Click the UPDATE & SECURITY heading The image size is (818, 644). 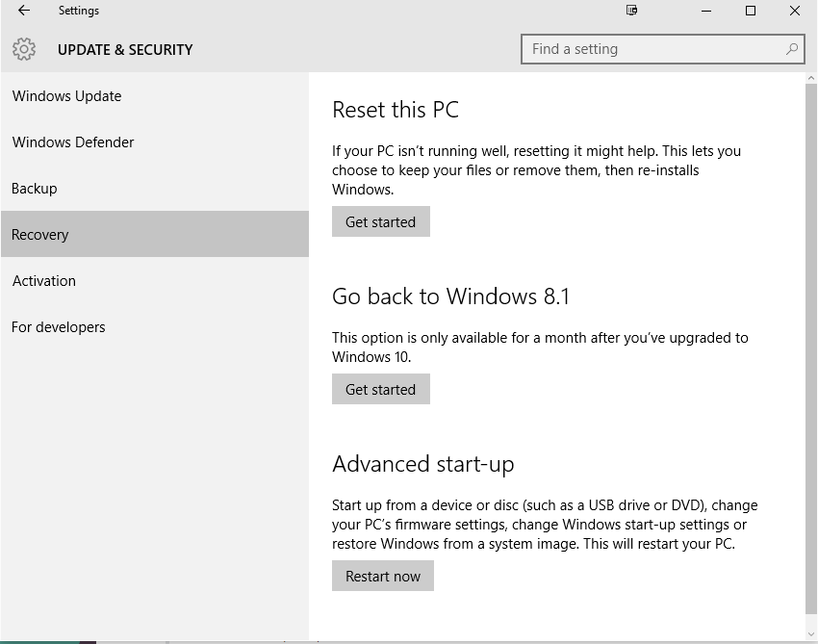point(125,50)
